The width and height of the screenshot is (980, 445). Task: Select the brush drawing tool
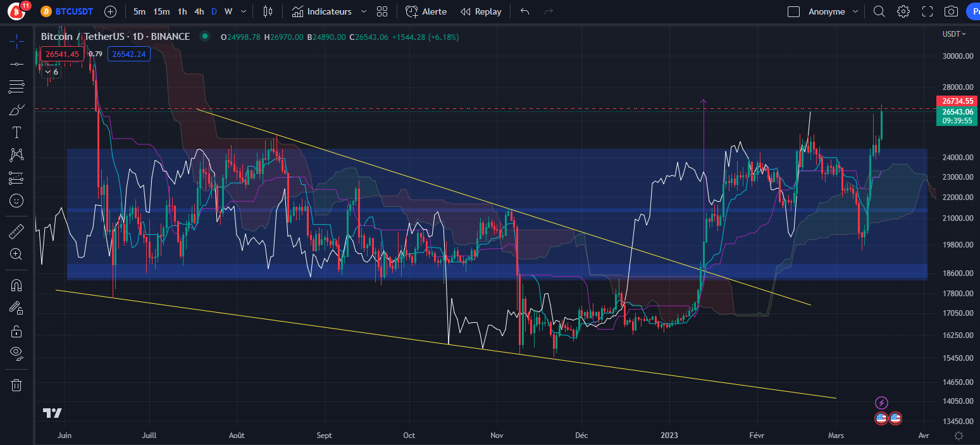point(16,109)
